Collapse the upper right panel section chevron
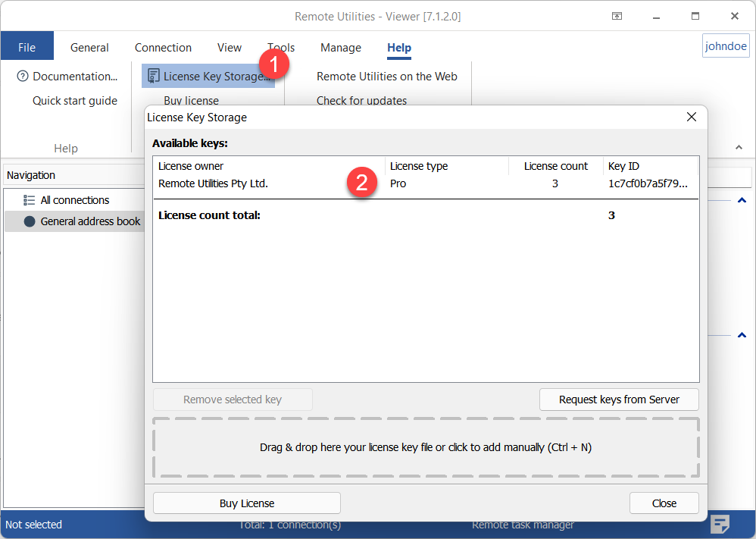This screenshot has height=539, width=756. pos(742,200)
